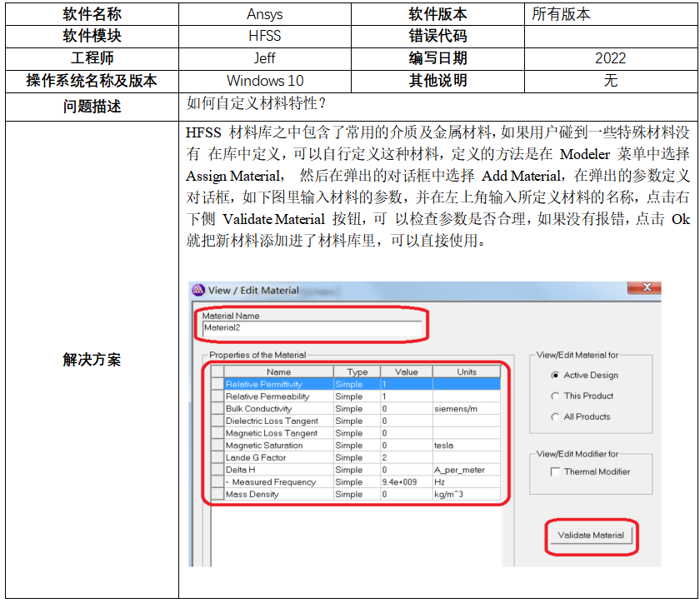The height and width of the screenshot is (603, 700).
Task: Open Type dropdown for Bulk Conductivity
Action: coord(356,409)
